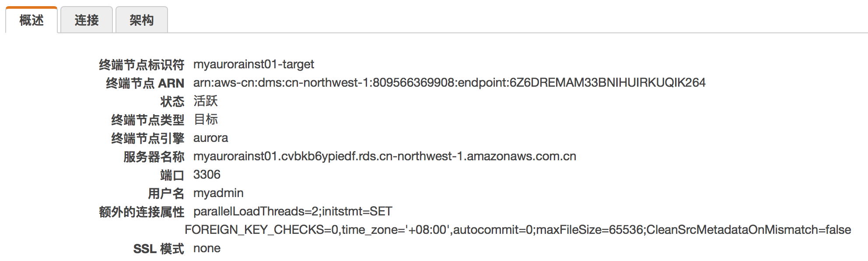Click the 额外的连接属性 label
This screenshot has width=868, height=261.
141,212
